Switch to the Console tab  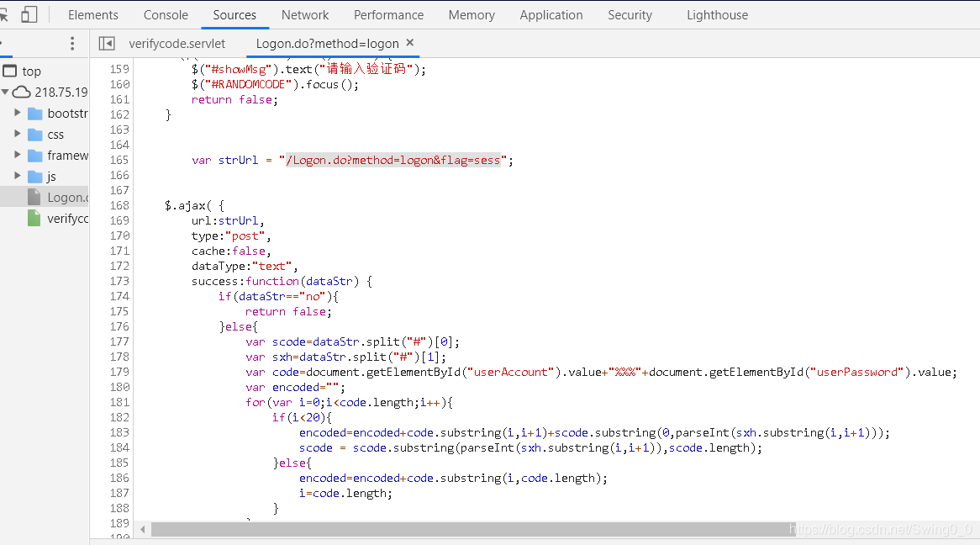166,15
